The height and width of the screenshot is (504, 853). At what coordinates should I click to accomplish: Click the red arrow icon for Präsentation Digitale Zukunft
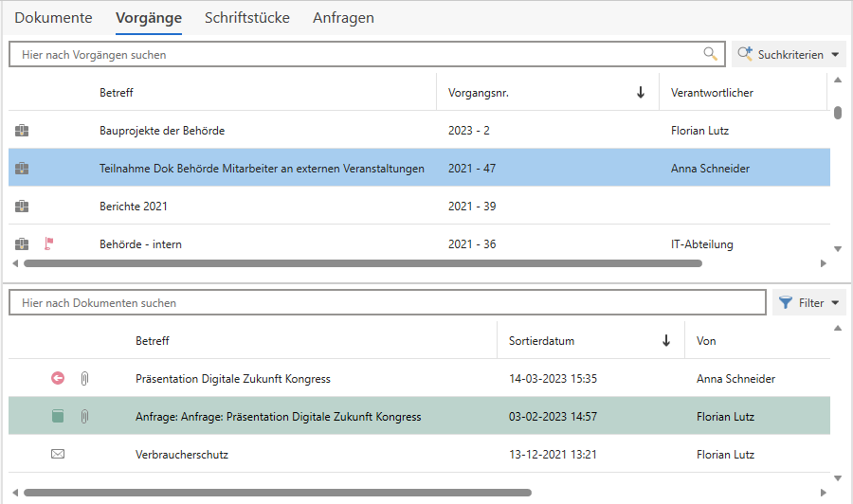58,379
